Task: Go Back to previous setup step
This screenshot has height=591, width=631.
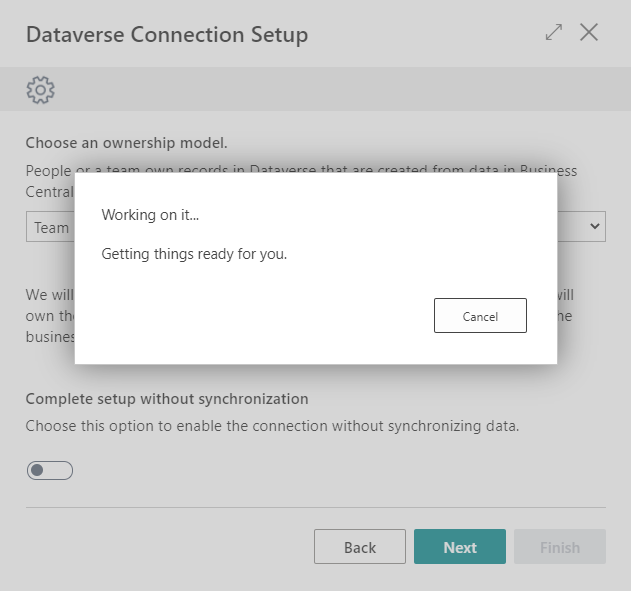Action: point(360,546)
